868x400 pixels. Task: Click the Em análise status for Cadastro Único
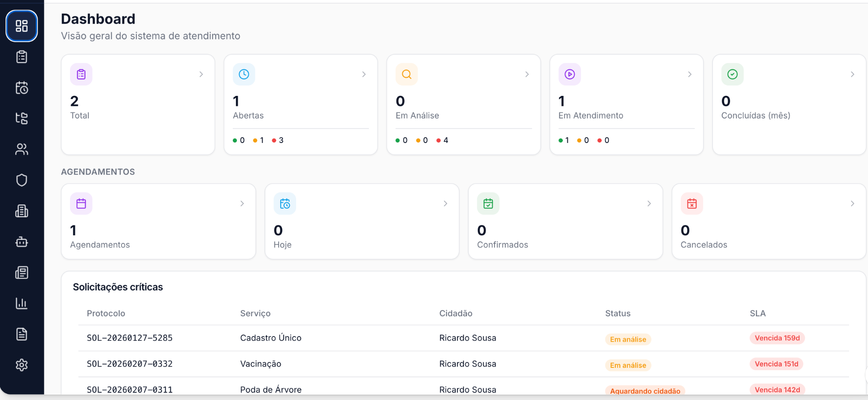628,339
